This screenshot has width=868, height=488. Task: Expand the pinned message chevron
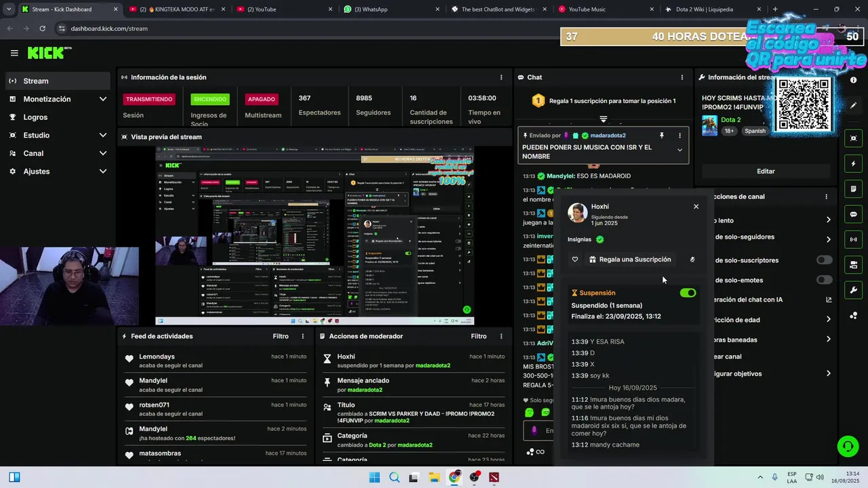pyautogui.click(x=679, y=150)
